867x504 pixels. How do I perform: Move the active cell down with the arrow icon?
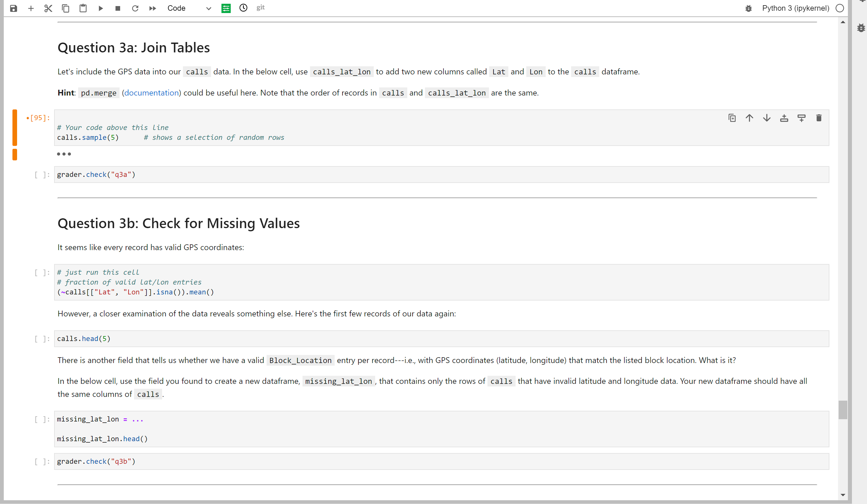coord(767,118)
